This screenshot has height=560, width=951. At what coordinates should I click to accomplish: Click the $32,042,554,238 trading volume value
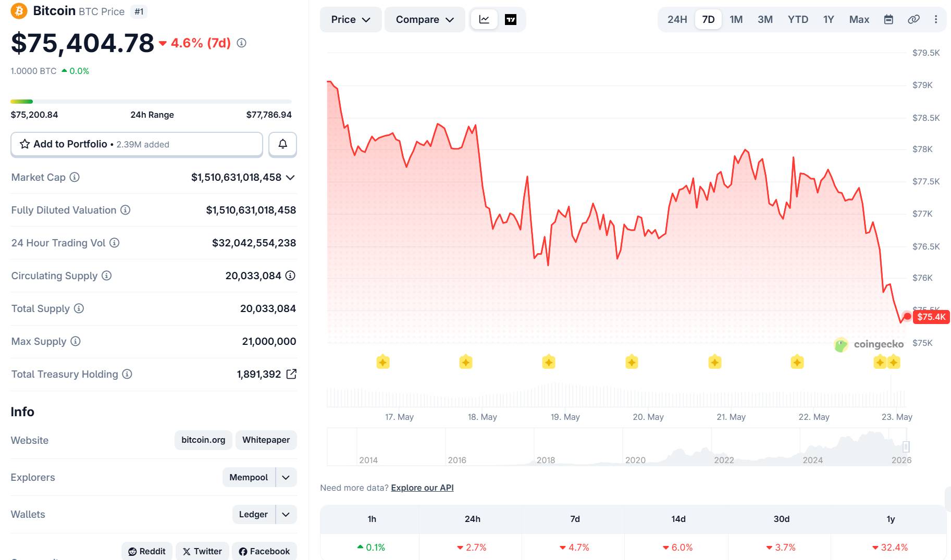point(254,243)
